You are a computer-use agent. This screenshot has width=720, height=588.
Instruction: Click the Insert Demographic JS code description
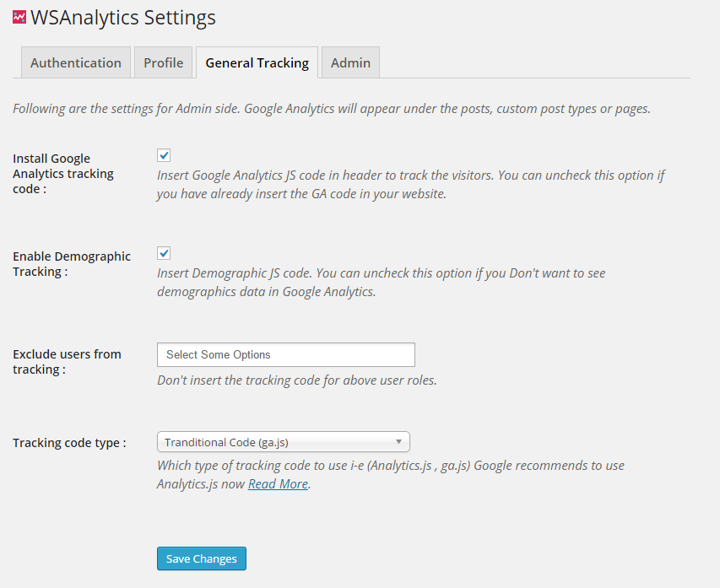tap(382, 283)
